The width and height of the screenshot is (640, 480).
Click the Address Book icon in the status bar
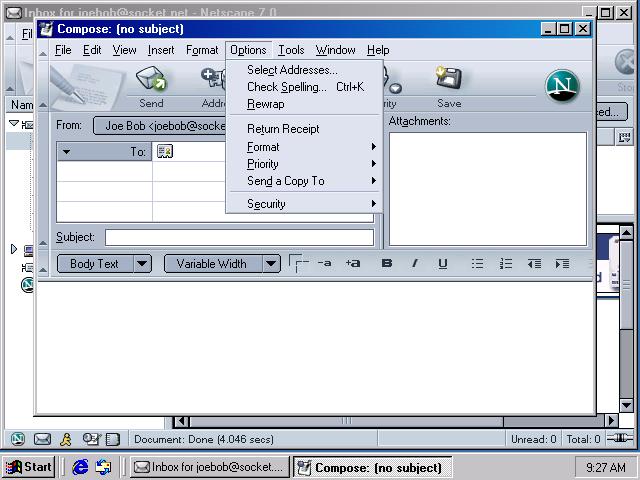tap(113, 439)
